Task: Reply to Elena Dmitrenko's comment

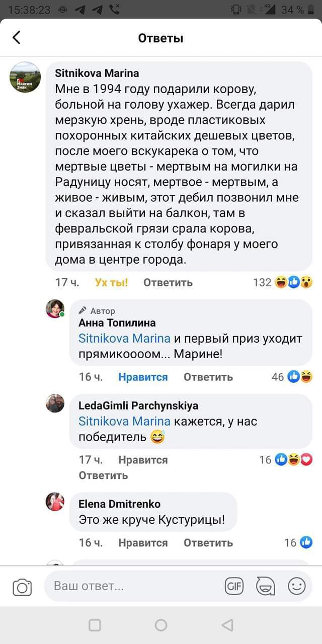Action: [x=208, y=542]
